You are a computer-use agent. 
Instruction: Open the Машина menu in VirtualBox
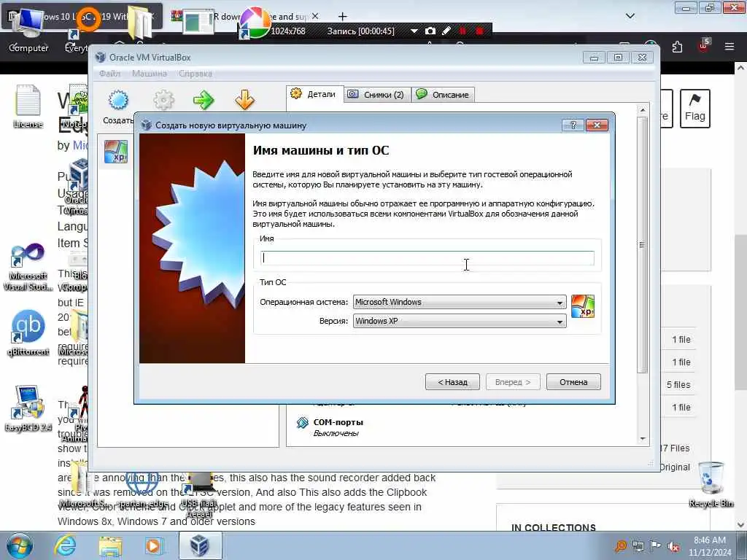pyautogui.click(x=150, y=74)
